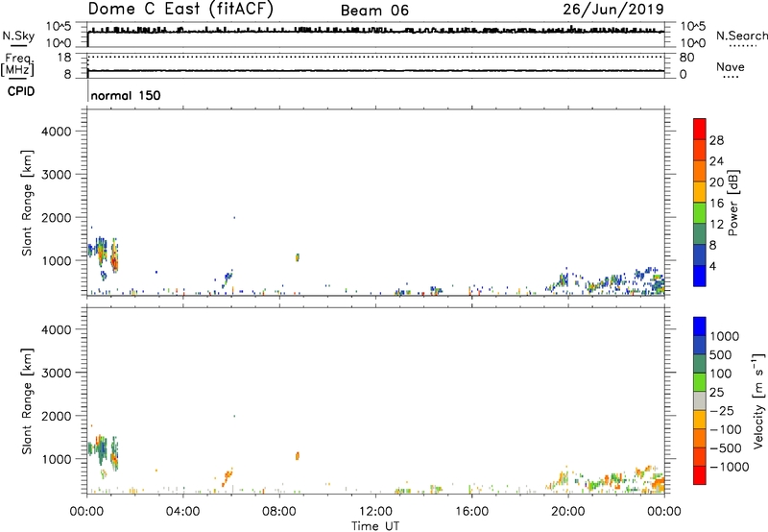Click the '08:00' time tick label

click(279, 512)
